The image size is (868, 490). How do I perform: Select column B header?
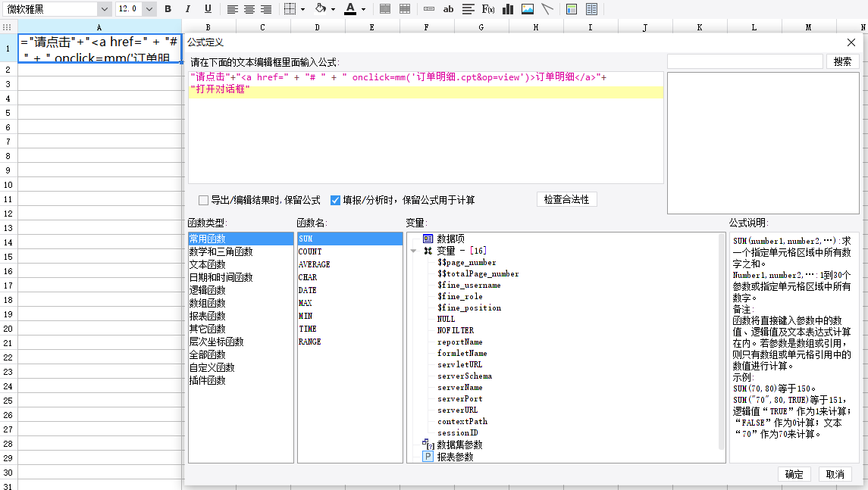tap(208, 27)
